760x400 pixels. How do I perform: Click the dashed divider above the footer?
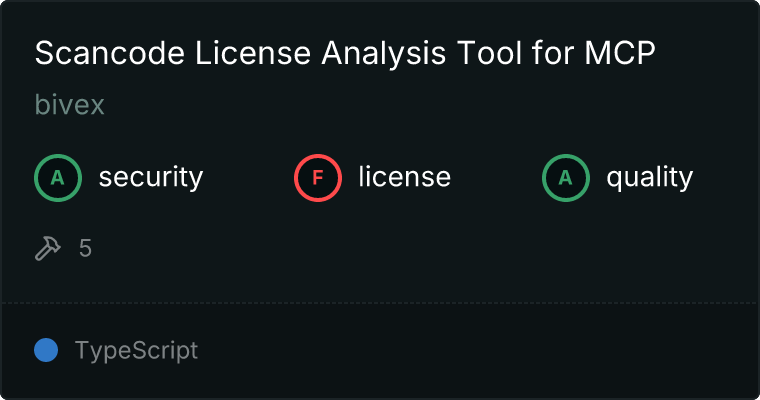tap(380, 302)
